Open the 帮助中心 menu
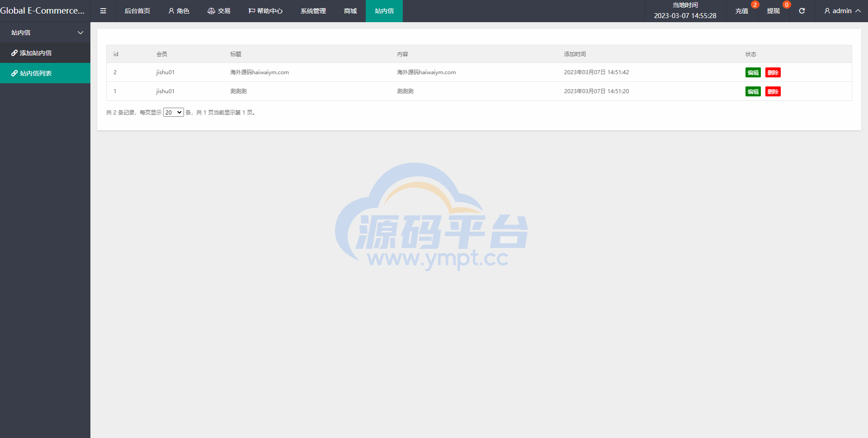868x438 pixels. (266, 11)
